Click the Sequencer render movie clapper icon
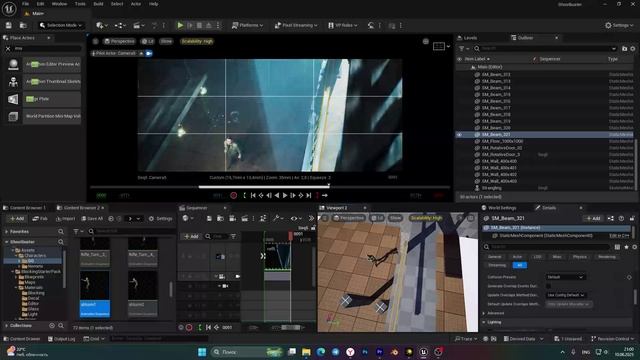 tap(244, 218)
